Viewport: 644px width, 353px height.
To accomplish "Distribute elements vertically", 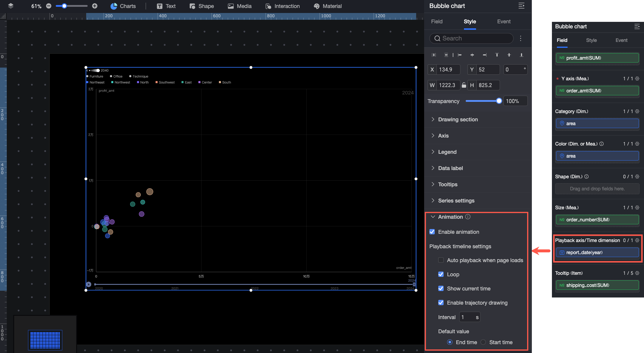I will pyautogui.click(x=446, y=55).
